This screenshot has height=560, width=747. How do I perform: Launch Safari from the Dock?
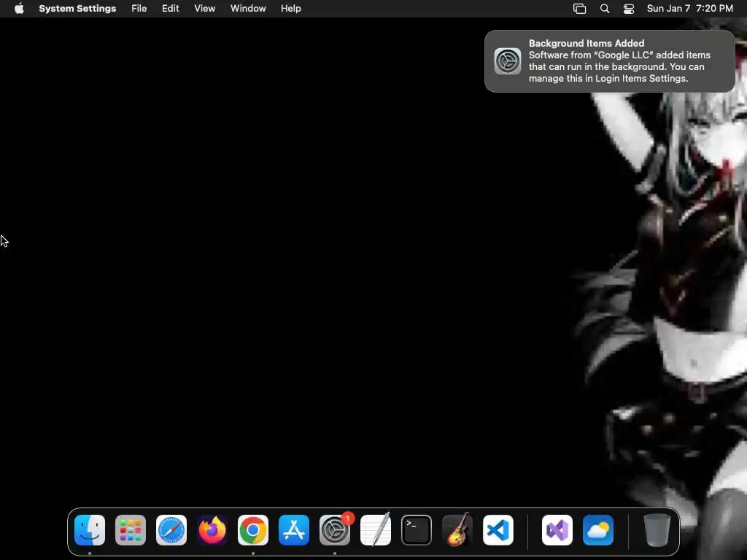pyautogui.click(x=171, y=530)
